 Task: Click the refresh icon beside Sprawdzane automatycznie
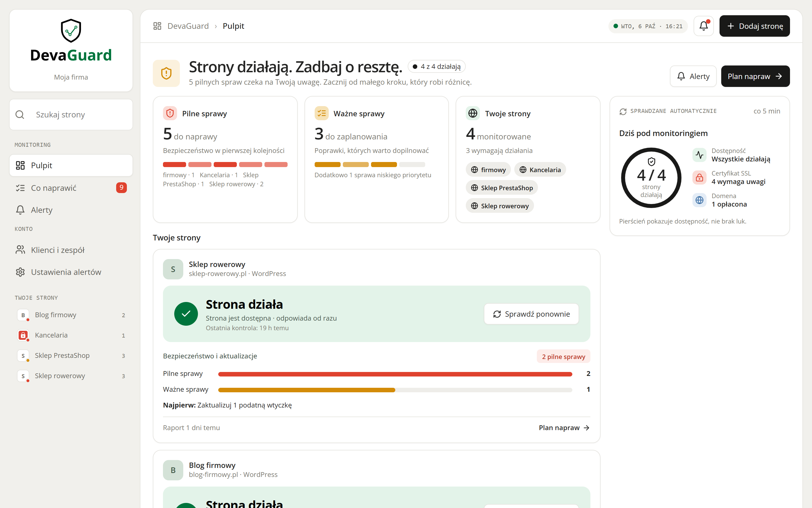(x=623, y=111)
